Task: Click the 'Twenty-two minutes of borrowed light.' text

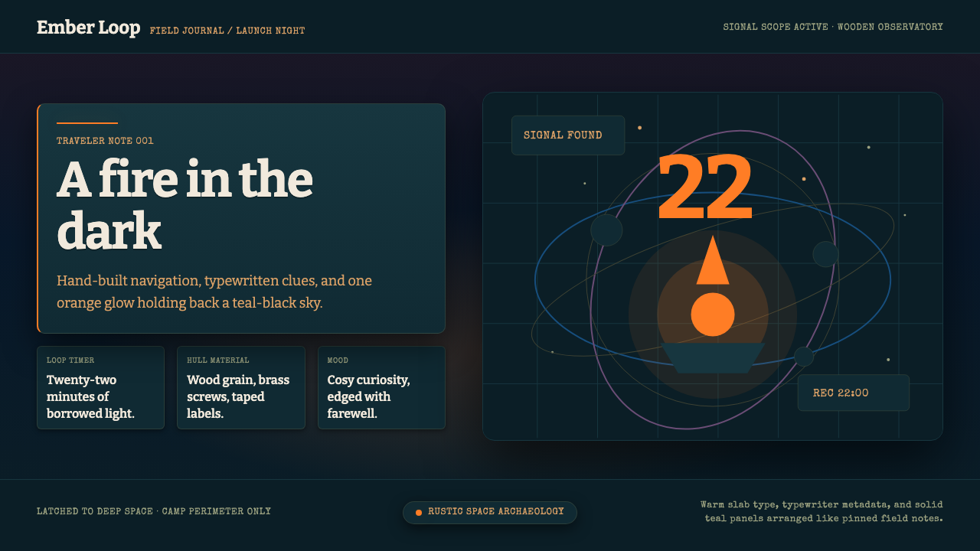Action: tap(90, 396)
